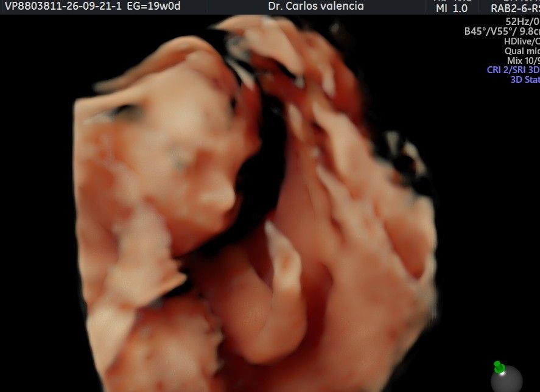Viewport: 540px width, 392px height.
Task: Select the Qual mid quality setting
Action: tap(522, 51)
